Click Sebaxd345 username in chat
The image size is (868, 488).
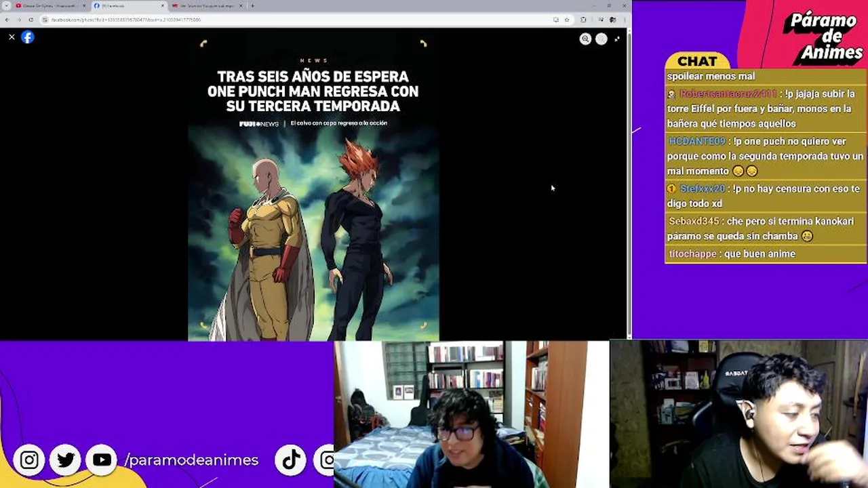click(x=694, y=221)
